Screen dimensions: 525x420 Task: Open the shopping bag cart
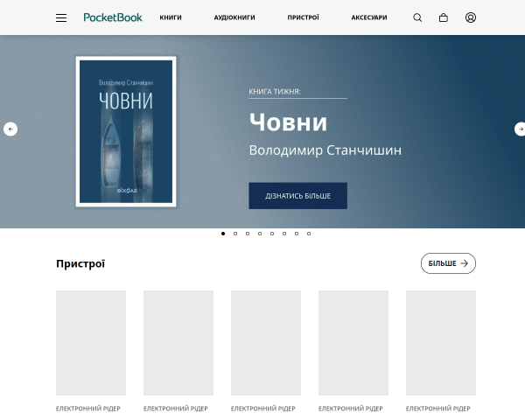click(444, 17)
